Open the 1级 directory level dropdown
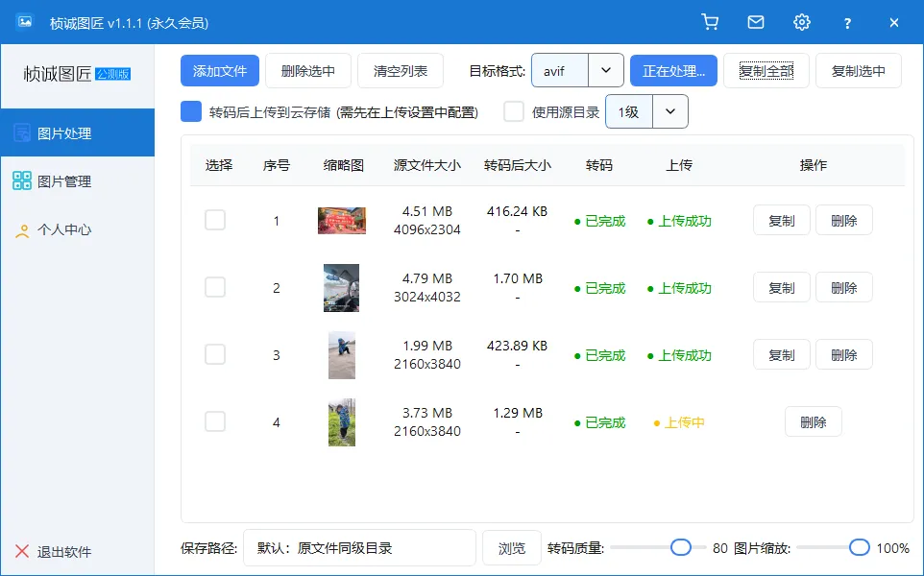The width and height of the screenshot is (924, 576). (x=669, y=111)
